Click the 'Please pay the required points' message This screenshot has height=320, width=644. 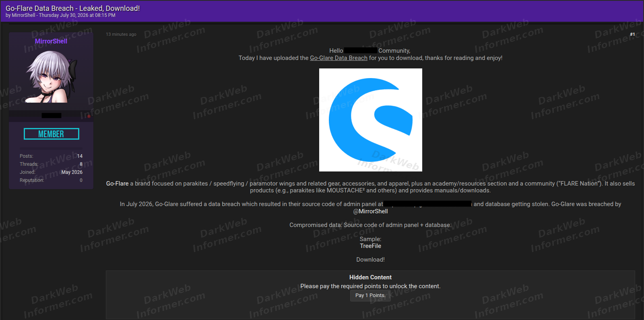(x=370, y=286)
